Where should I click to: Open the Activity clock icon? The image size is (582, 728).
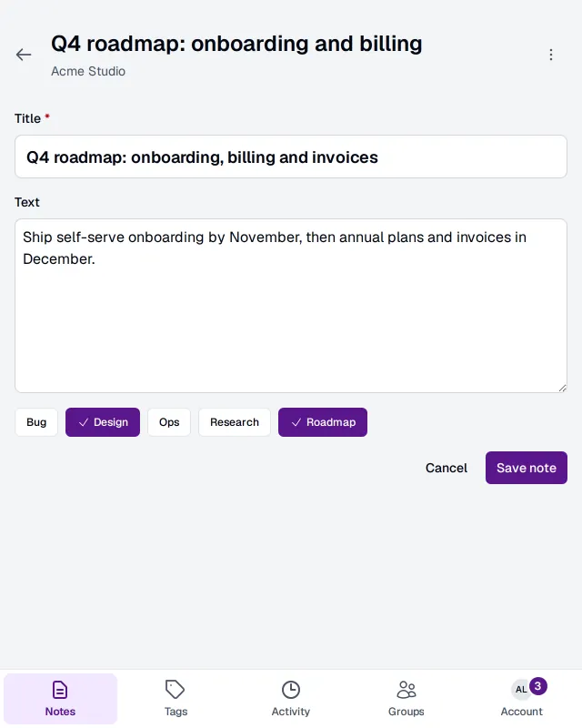[291, 690]
